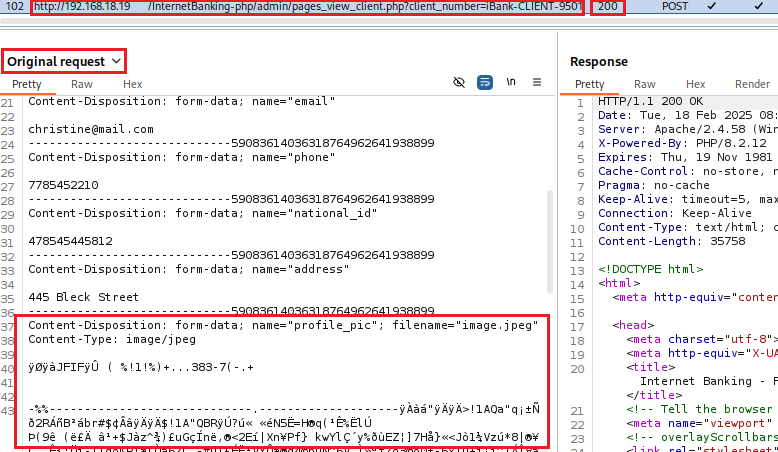Click the Content-Type: image/jpeg line
Viewport: 778px width, 452px height.
click(x=112, y=339)
